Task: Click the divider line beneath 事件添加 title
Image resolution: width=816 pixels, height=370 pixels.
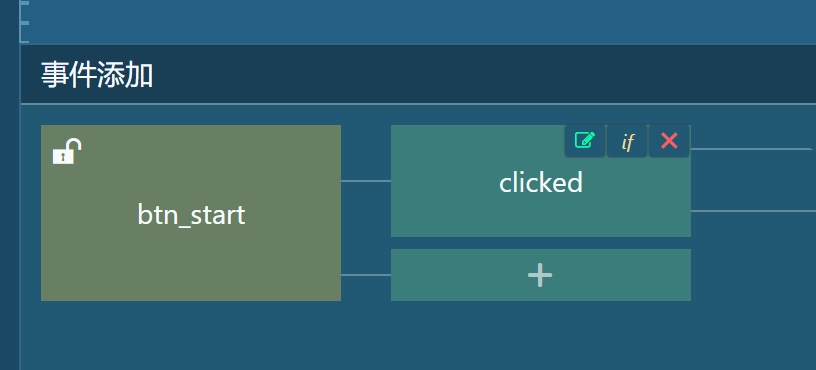Action: coord(418,104)
